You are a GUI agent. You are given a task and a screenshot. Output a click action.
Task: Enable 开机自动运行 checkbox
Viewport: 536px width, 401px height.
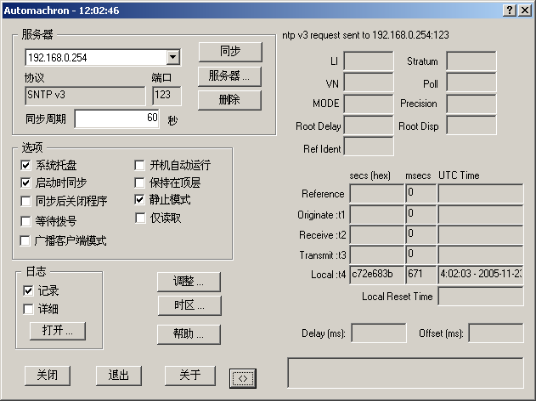139,165
